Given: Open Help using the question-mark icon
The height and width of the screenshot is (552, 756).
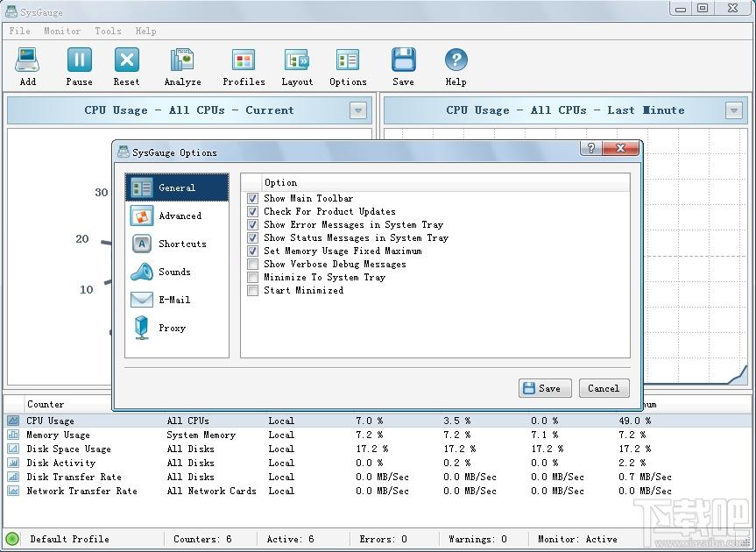Looking at the screenshot, I should 456,60.
